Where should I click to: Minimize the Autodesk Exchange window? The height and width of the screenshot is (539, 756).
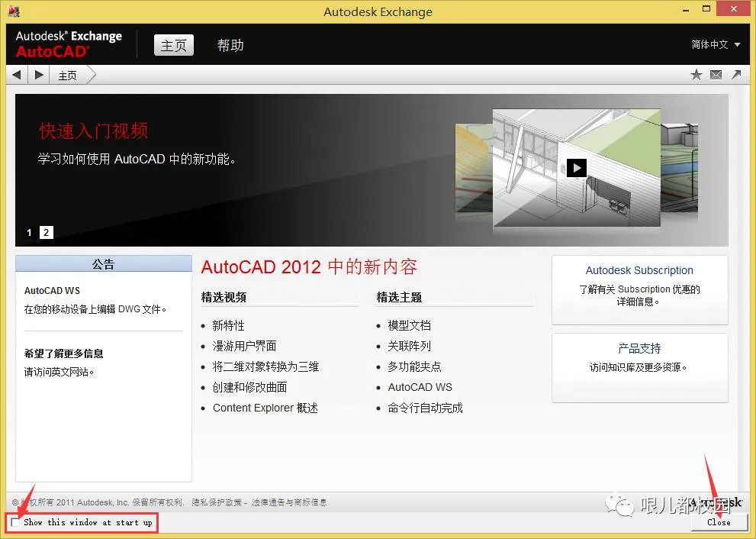tap(686, 10)
